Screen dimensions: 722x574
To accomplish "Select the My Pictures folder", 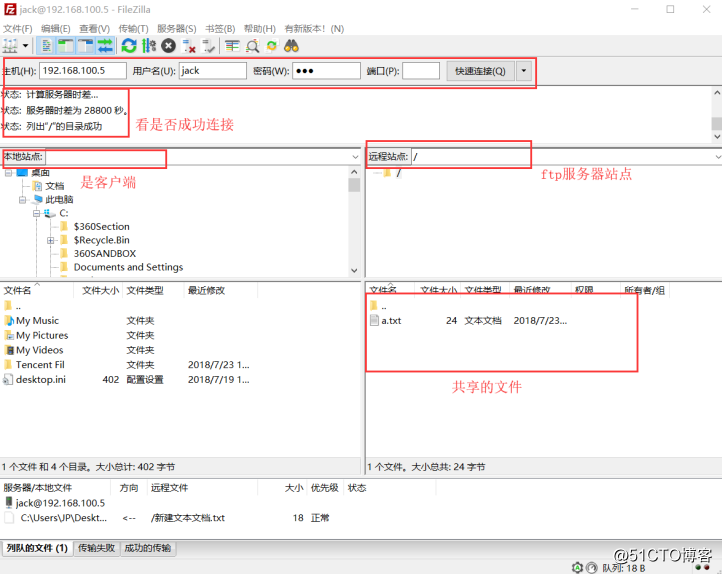I will [42, 335].
